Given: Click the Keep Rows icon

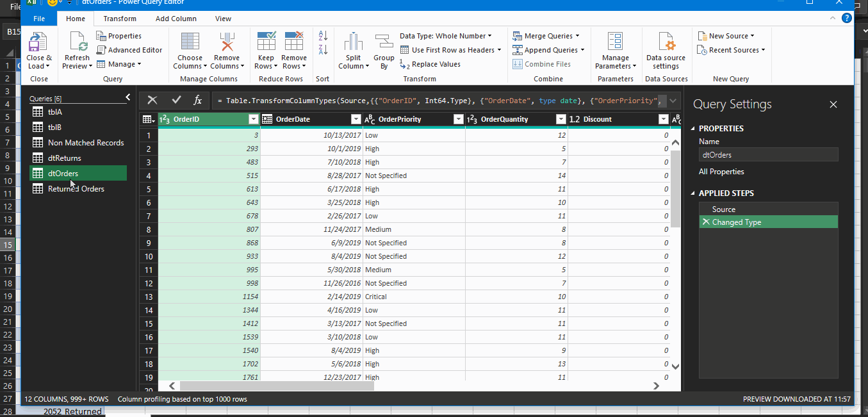Looking at the screenshot, I should click(266, 41).
